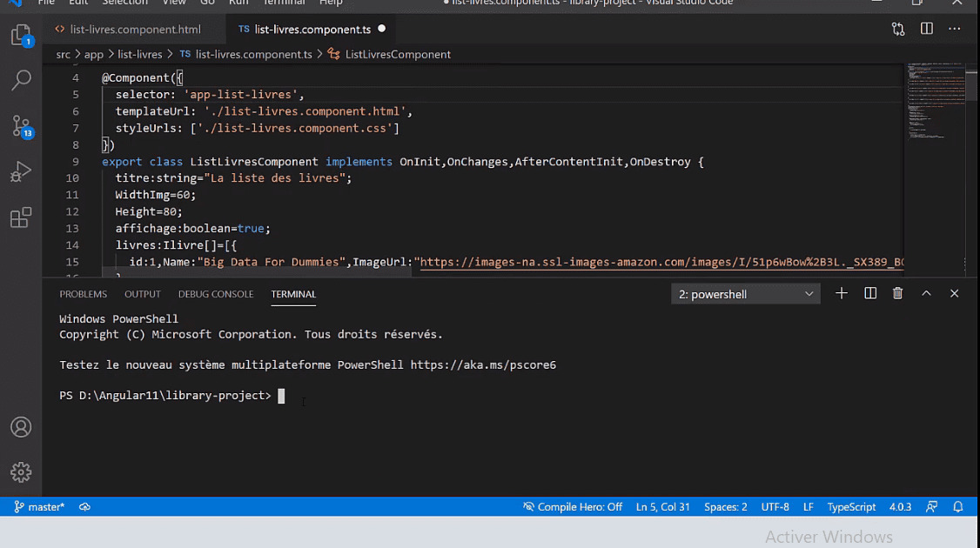Click the OnDestroy interface name on line 9
This screenshot has width=980, height=548.
point(660,162)
